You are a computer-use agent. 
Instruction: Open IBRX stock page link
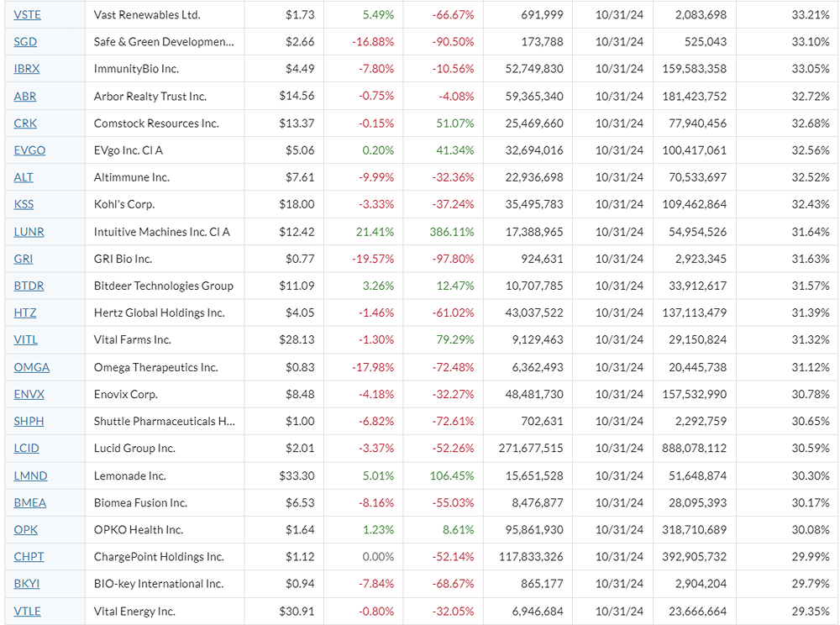26,69
